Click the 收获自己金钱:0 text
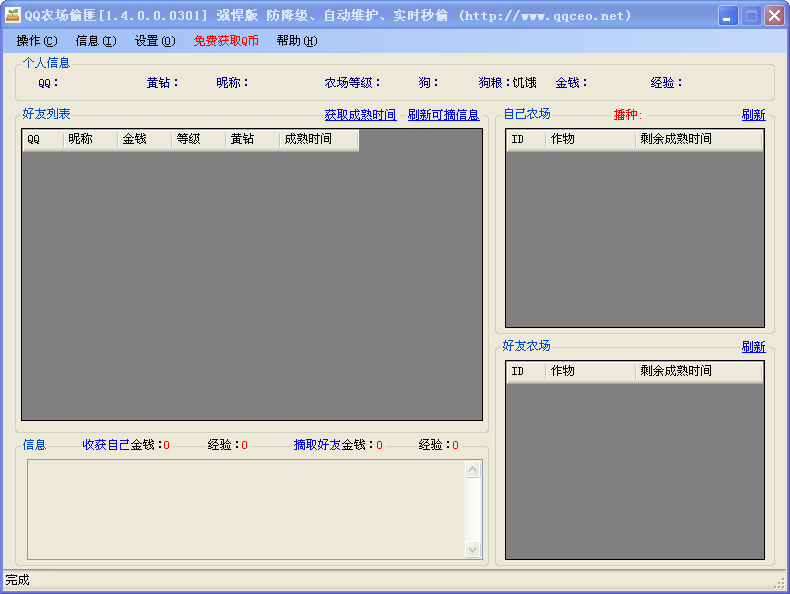790x594 pixels. [126, 445]
